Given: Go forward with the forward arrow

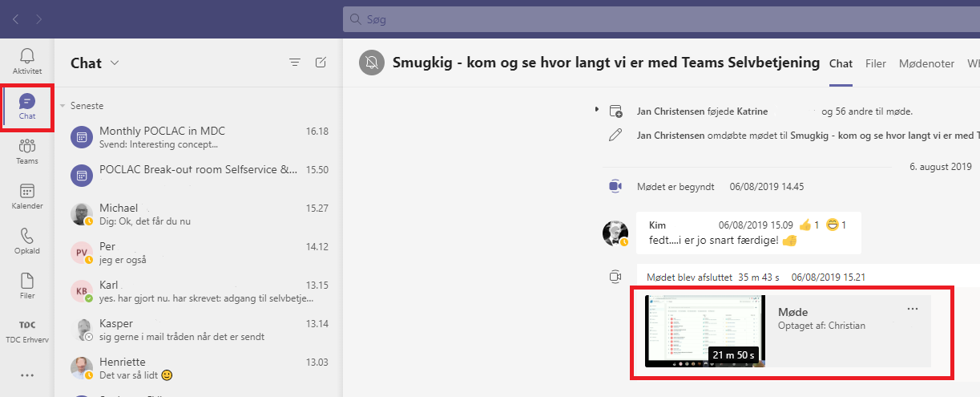Looking at the screenshot, I should (40, 18).
